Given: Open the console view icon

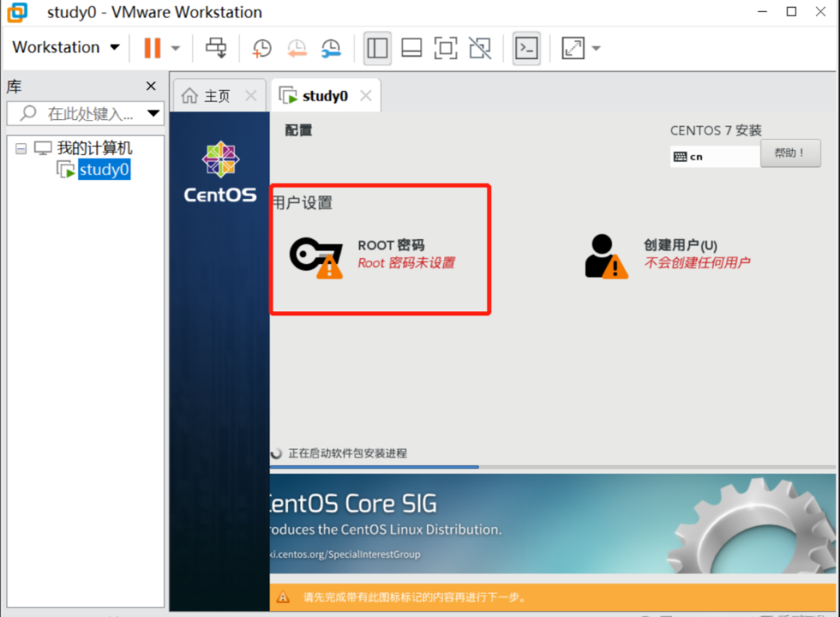Looking at the screenshot, I should click(x=526, y=48).
